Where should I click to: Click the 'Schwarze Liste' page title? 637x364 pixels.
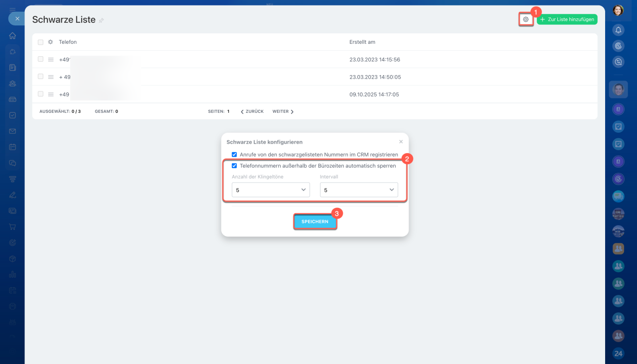tap(64, 20)
